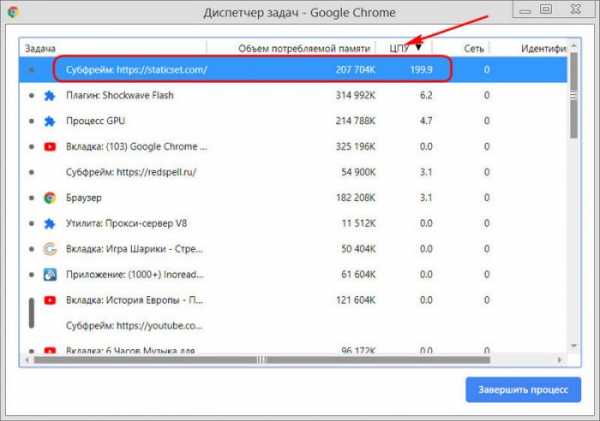Click the Завершить процесс button
This screenshot has height=421, width=600.
[x=523, y=390]
